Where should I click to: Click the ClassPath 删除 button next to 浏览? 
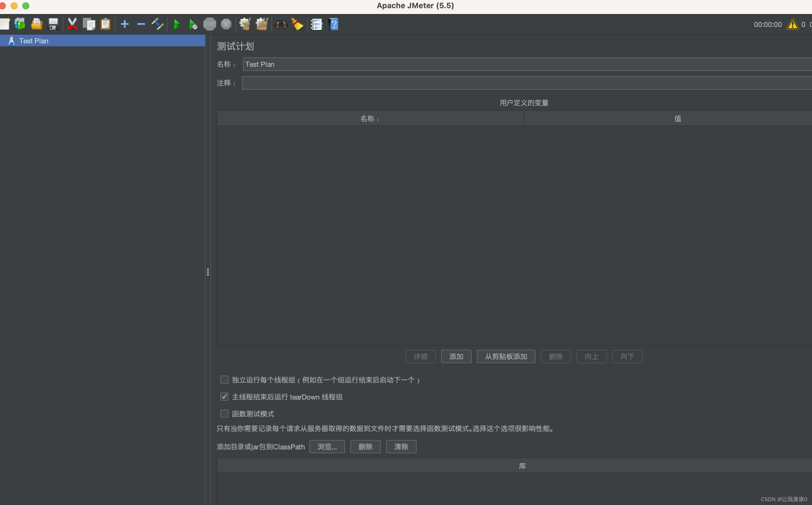point(365,446)
